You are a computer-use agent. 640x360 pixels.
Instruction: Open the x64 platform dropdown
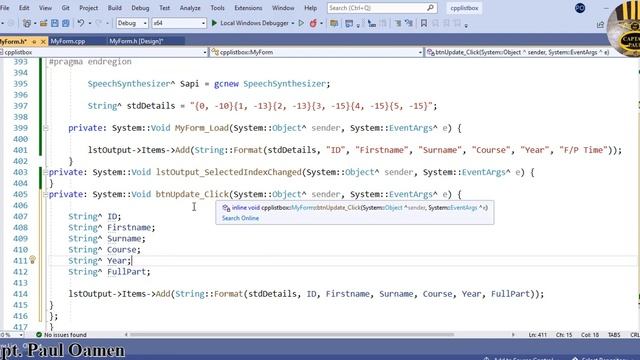pos(179,23)
